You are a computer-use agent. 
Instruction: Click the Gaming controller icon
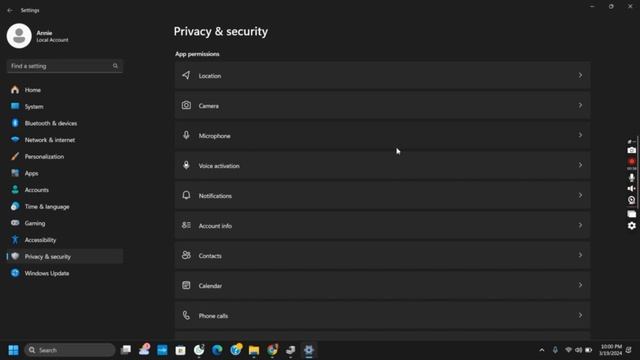[15, 223]
